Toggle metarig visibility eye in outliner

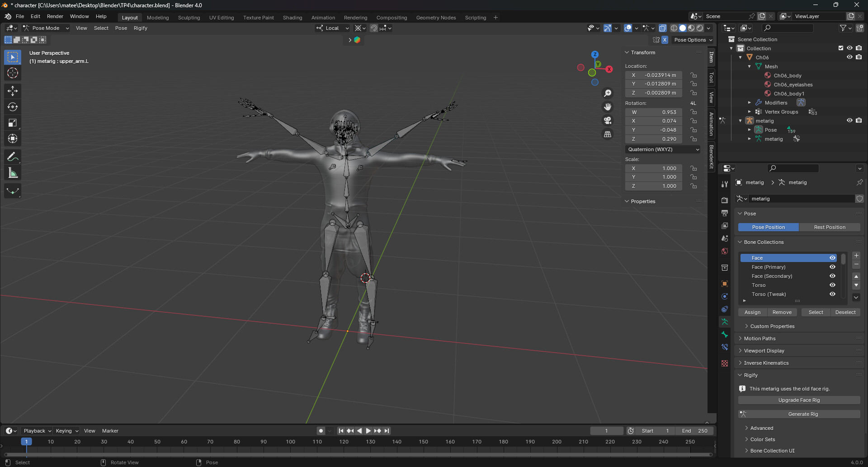849,121
